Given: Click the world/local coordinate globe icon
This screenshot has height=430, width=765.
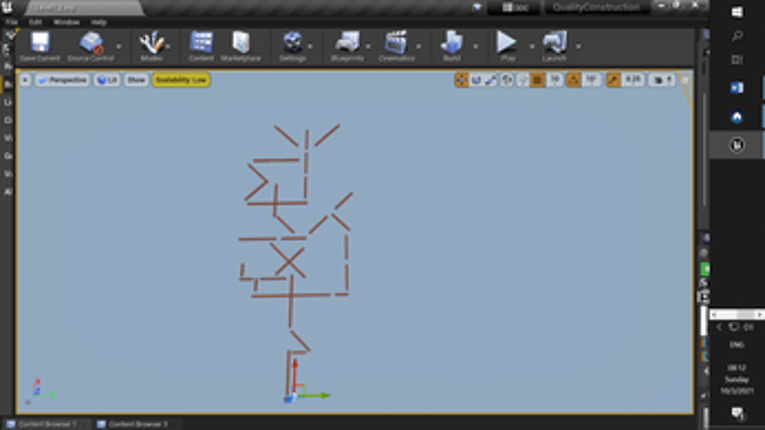Looking at the screenshot, I should click(506, 80).
